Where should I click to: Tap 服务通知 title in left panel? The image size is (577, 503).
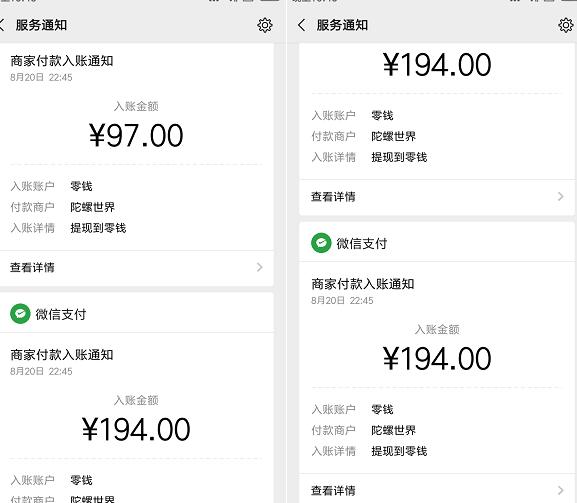[x=41, y=25]
